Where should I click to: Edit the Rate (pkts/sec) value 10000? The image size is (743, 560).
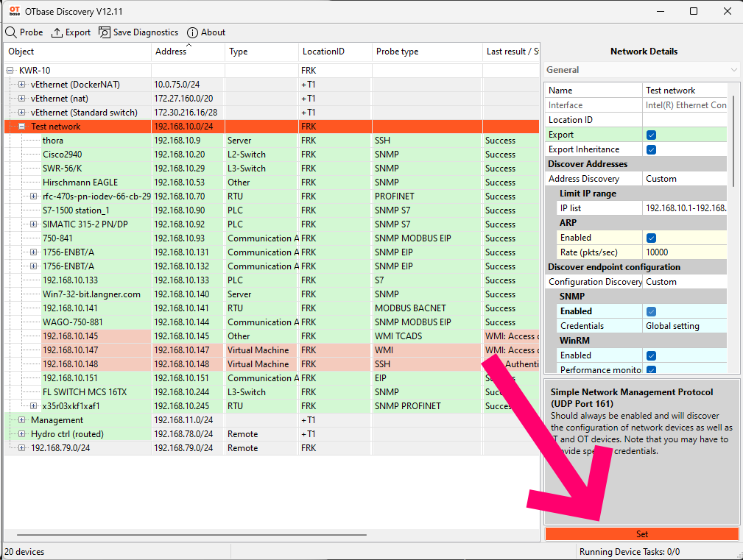tap(685, 252)
